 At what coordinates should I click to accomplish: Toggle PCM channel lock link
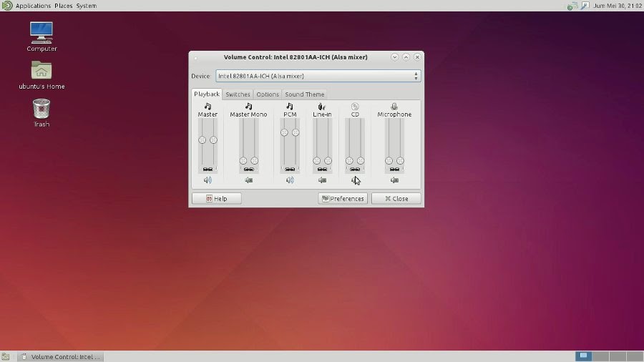click(x=290, y=169)
